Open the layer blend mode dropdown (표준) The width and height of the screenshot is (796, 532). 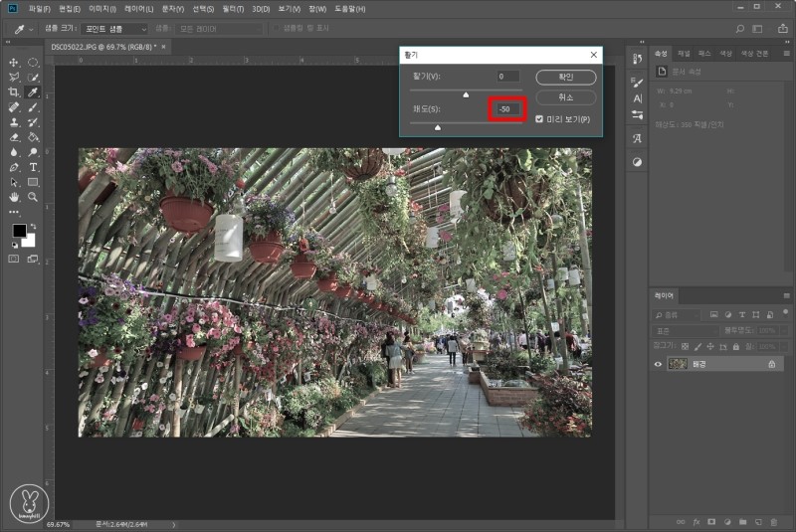point(685,330)
